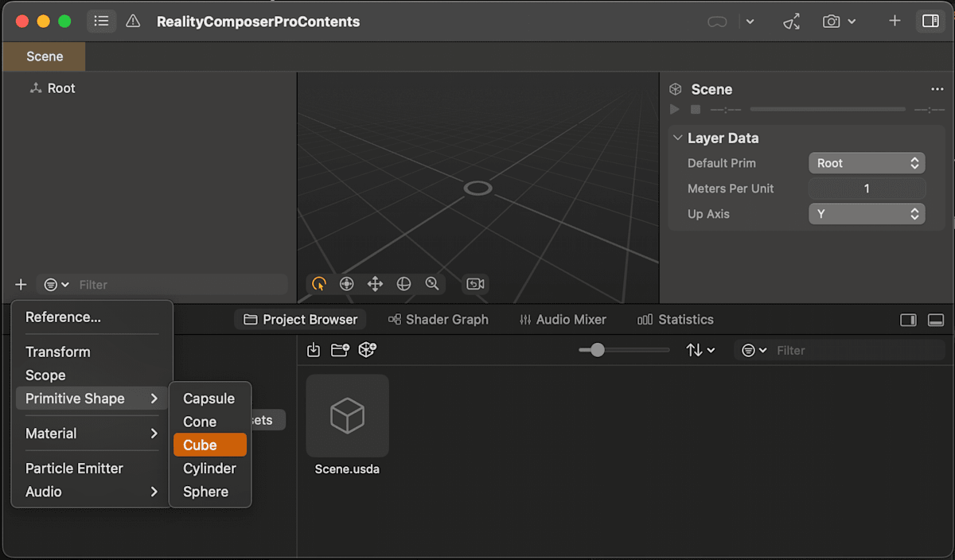This screenshot has width=955, height=560.
Task: Toggle the bottom panel layout button
Action: click(936, 320)
